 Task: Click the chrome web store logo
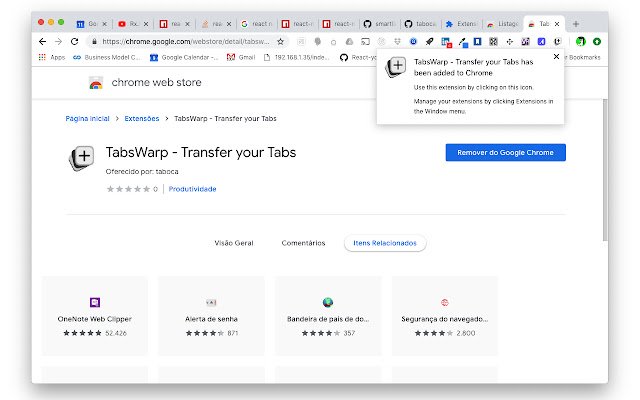click(96, 82)
